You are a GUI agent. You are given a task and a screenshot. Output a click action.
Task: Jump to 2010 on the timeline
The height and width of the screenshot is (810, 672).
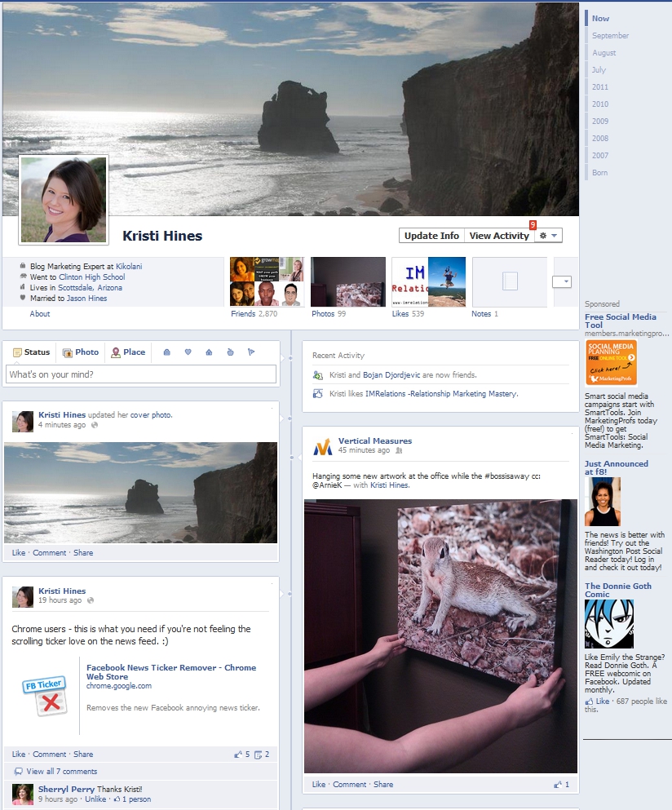pyautogui.click(x=599, y=104)
